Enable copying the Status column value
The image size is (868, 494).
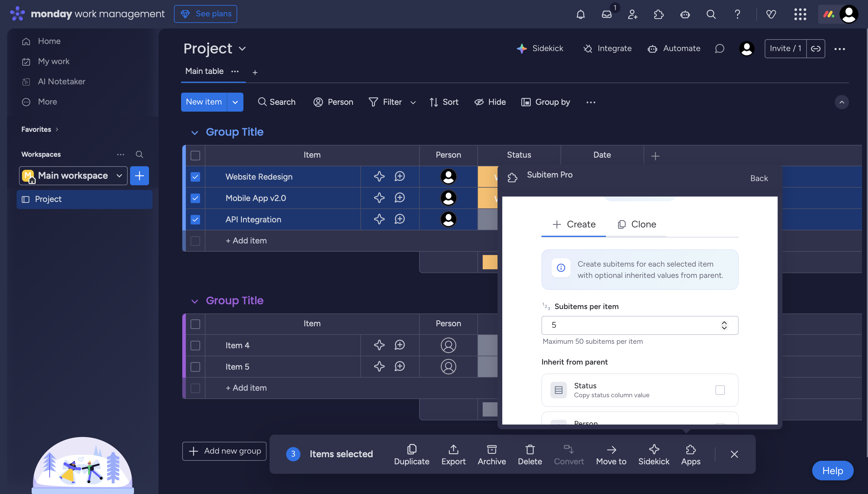[x=720, y=390]
